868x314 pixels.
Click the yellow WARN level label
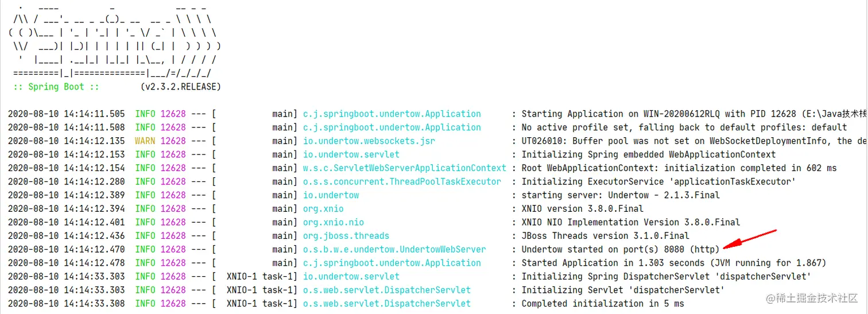(x=145, y=141)
